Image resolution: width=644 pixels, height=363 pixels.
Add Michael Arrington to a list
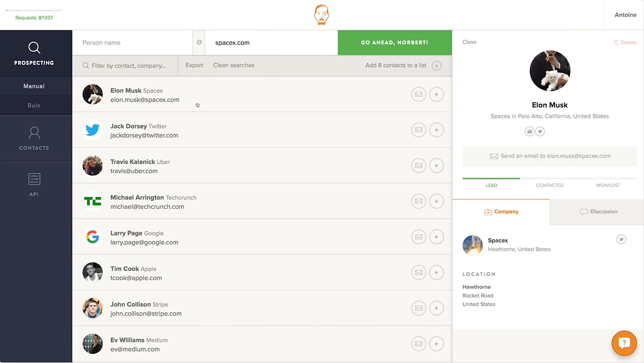437,201
